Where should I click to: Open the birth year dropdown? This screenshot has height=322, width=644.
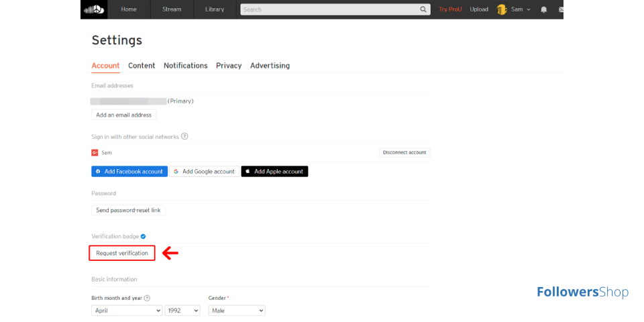click(x=182, y=311)
